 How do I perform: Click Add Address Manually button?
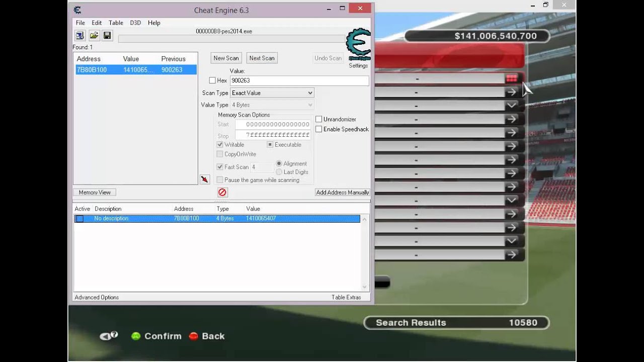[342, 193]
